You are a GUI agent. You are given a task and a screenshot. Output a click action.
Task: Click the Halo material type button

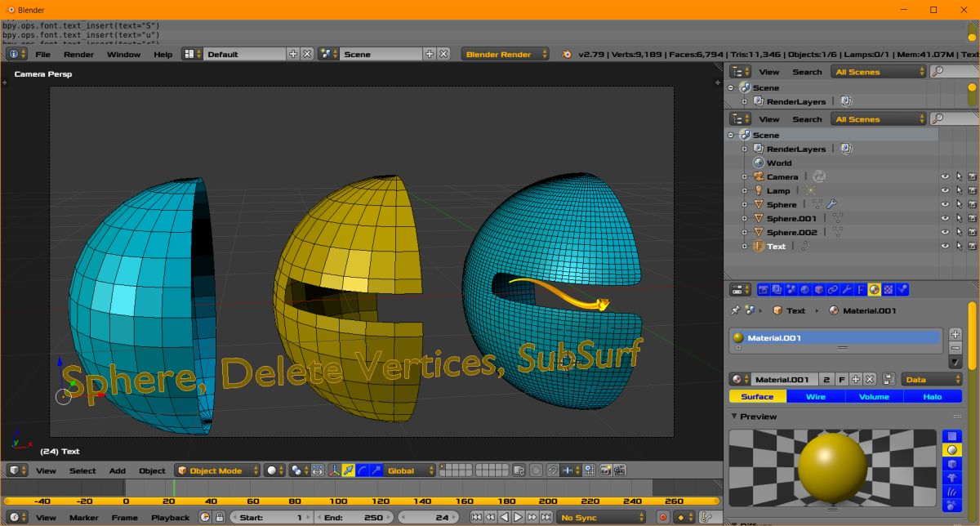pyautogui.click(x=933, y=396)
